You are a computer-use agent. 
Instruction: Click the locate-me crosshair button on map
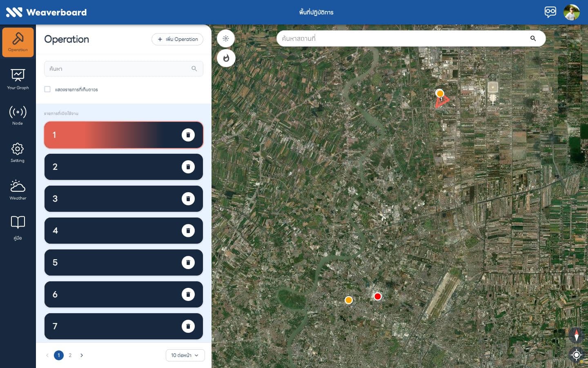[x=577, y=355]
